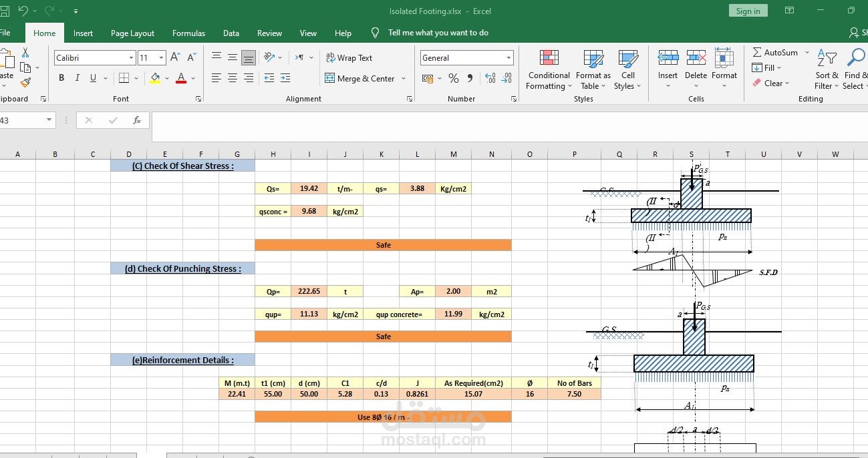This screenshot has height=458, width=868.
Task: Click the Cut scissors icon
Action: click(x=25, y=52)
